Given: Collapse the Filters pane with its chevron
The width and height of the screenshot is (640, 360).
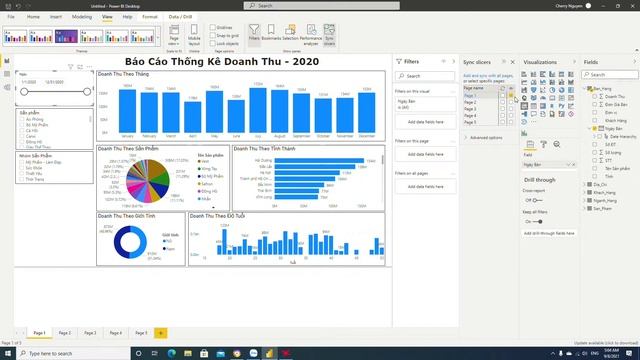Looking at the screenshot, I should tap(453, 62).
